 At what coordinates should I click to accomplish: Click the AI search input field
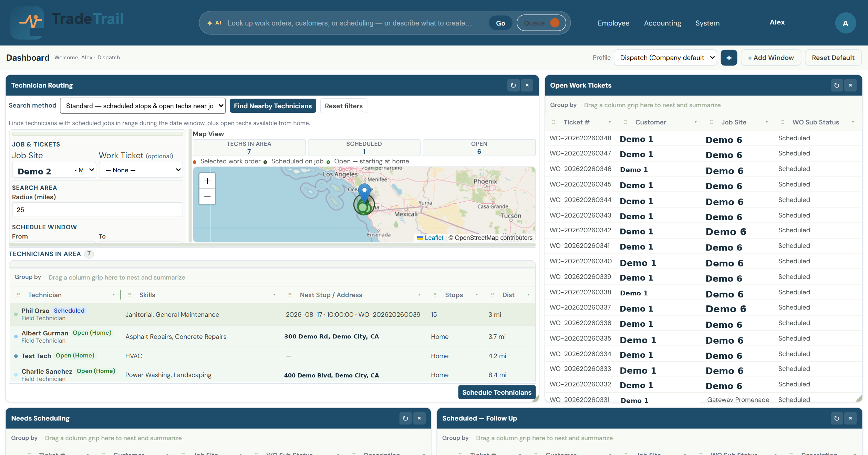click(355, 23)
